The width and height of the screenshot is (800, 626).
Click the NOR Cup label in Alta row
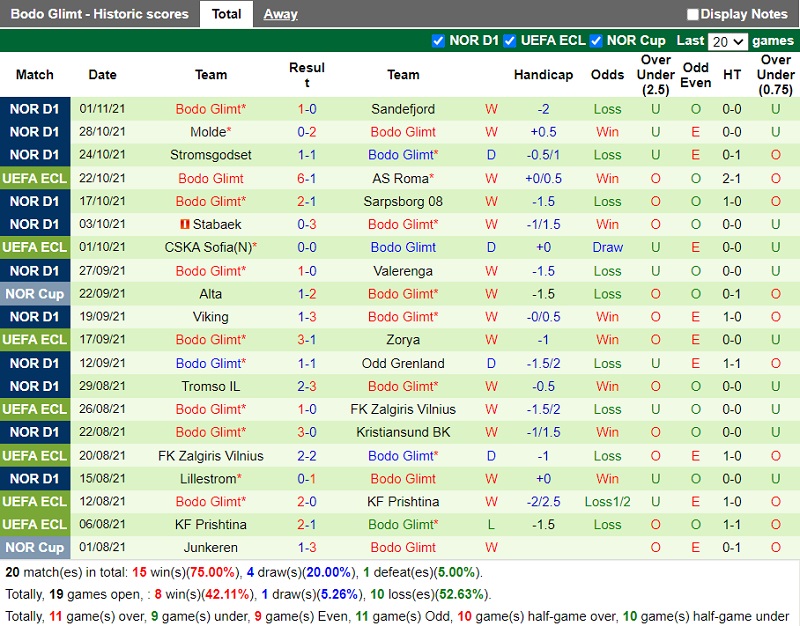(x=35, y=294)
